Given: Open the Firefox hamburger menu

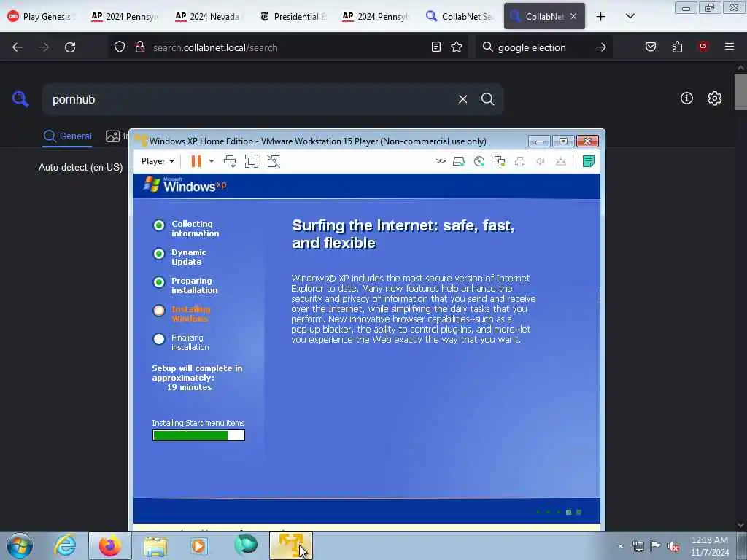Looking at the screenshot, I should (x=729, y=47).
